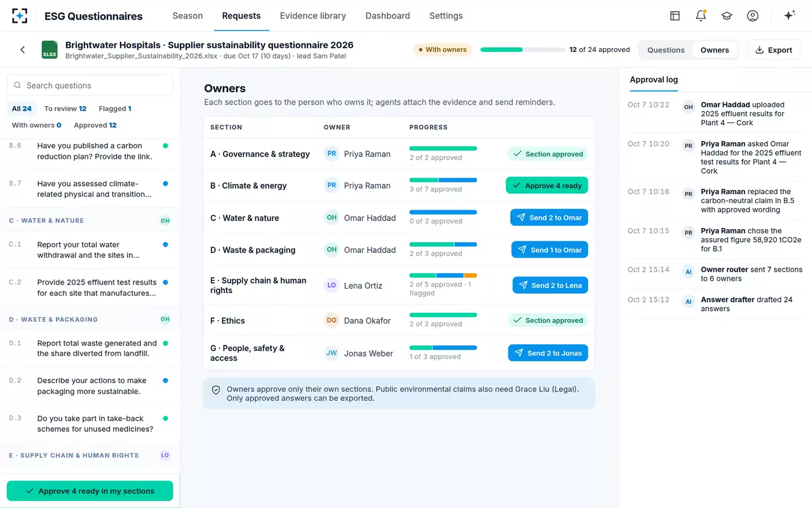
Task: Click the magnifier icon in the search box
Action: tap(17, 85)
